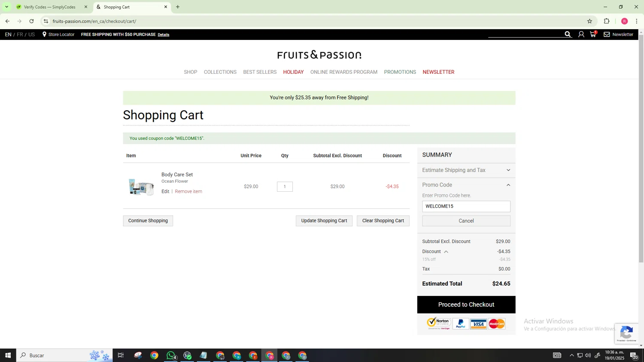Click the PayPal payment logo

click(x=461, y=324)
